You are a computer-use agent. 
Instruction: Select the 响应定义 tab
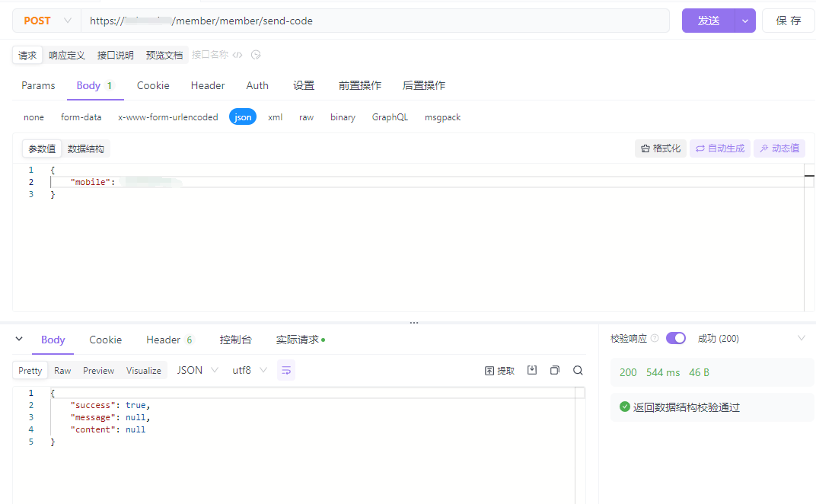point(67,55)
